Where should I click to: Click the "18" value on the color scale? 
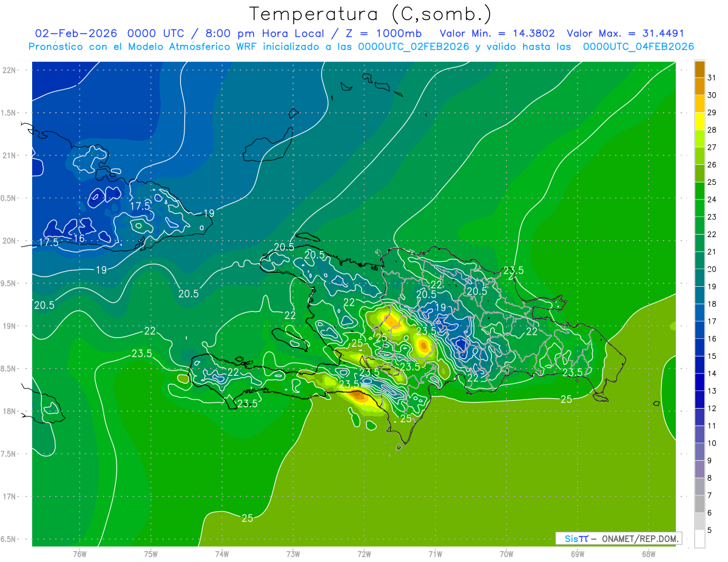712,304
